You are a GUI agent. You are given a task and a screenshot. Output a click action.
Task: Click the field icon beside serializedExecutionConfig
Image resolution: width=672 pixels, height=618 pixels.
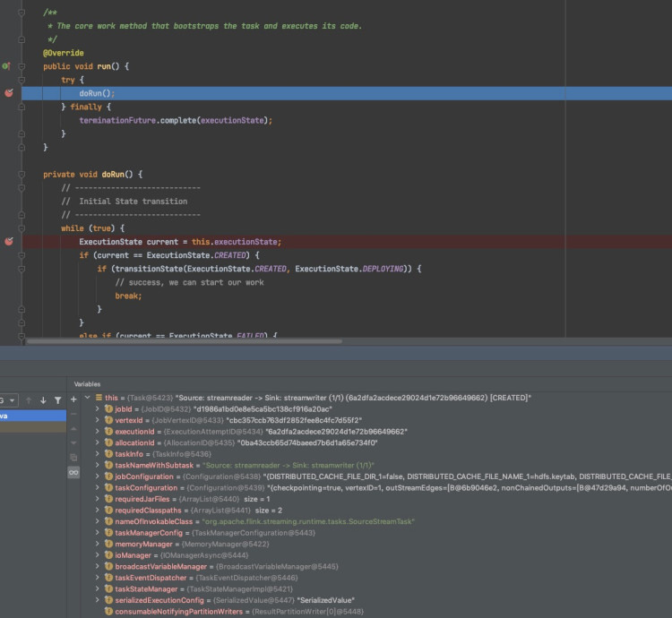coord(108,600)
